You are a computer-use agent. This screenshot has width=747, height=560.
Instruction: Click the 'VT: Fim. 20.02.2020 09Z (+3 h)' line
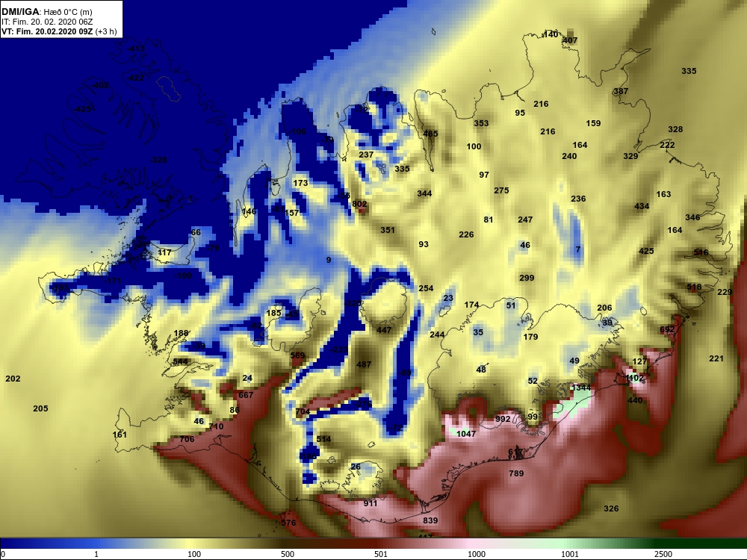point(59,32)
